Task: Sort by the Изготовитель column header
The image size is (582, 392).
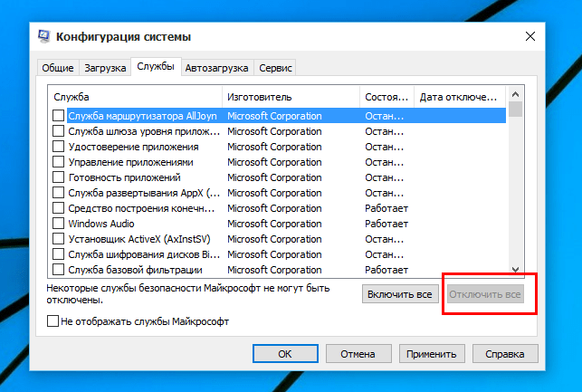Action: (291, 97)
